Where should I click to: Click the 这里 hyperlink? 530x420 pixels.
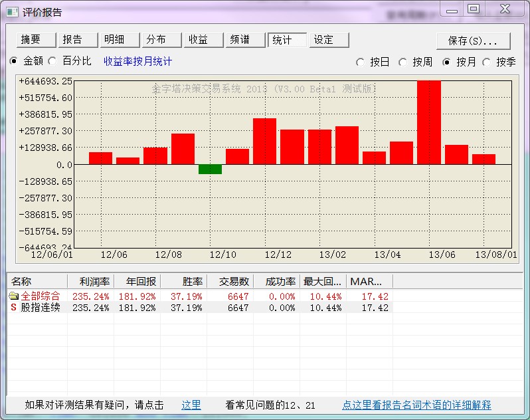[x=191, y=405]
